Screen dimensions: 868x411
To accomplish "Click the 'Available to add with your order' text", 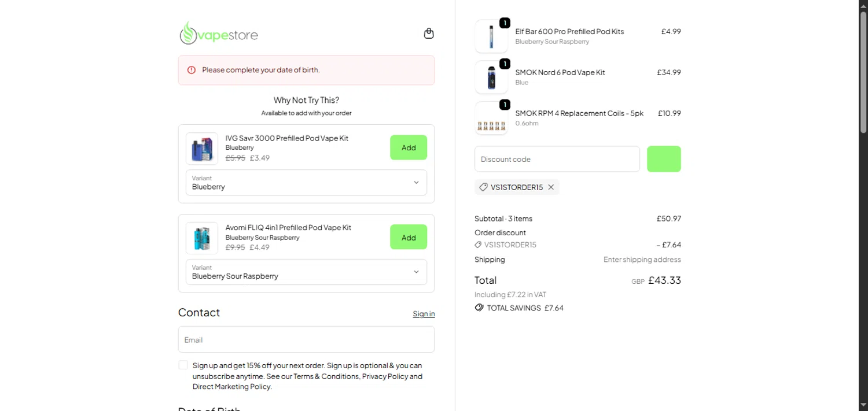I will (x=306, y=113).
